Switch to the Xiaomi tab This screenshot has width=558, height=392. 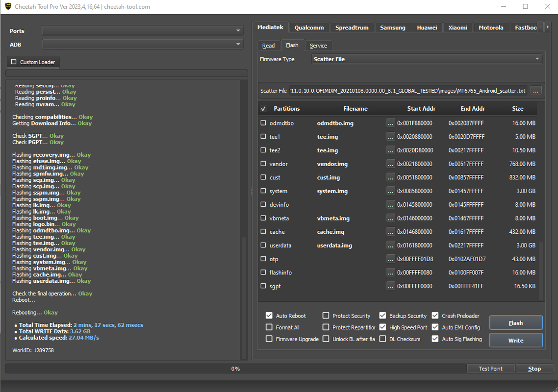tap(457, 28)
